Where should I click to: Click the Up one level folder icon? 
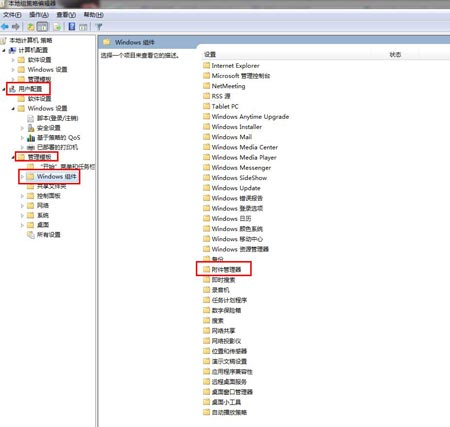pos(31,27)
